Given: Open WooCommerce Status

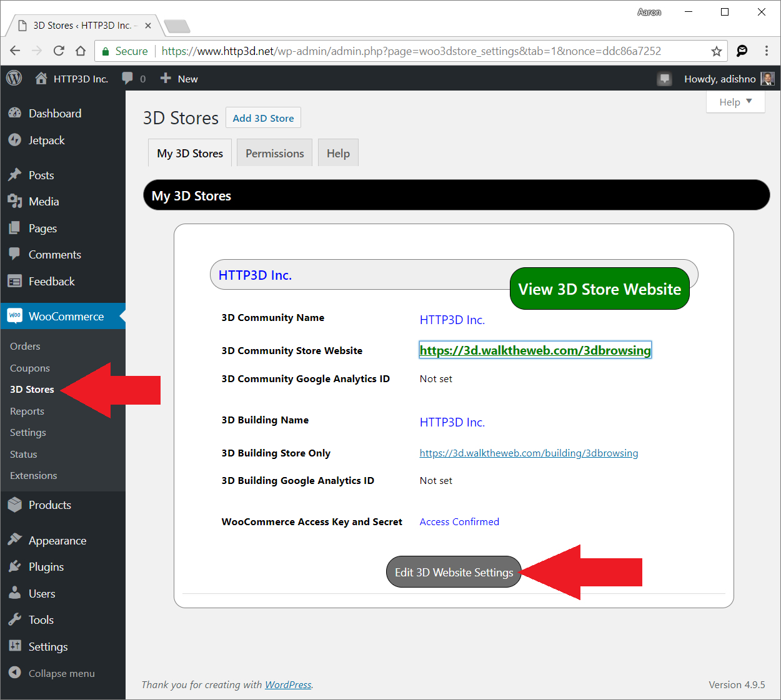Looking at the screenshot, I should 24,454.
